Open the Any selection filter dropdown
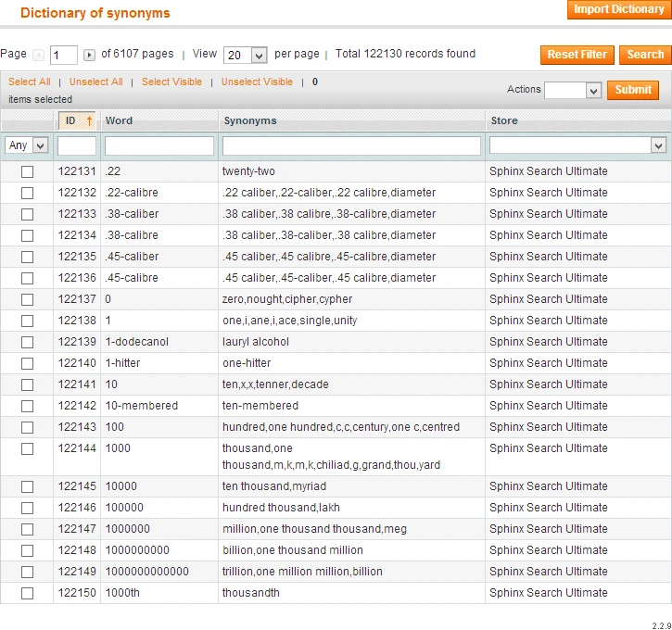 pos(27,145)
